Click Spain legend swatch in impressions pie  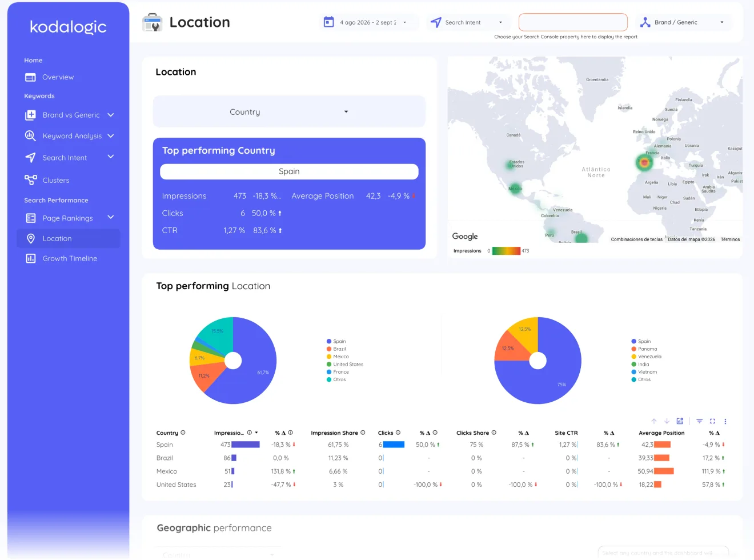click(329, 341)
